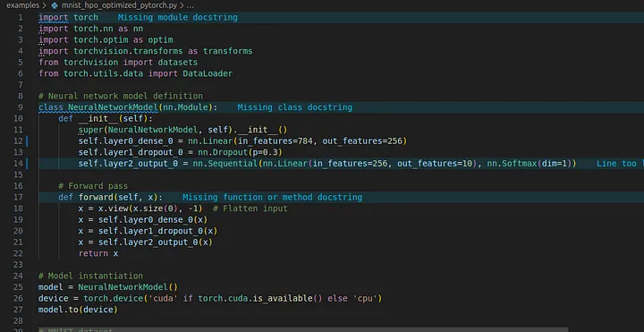Click 'forward' method name on line 17
Image resolution: width=644 pixels, height=332 pixels.
(x=96, y=197)
